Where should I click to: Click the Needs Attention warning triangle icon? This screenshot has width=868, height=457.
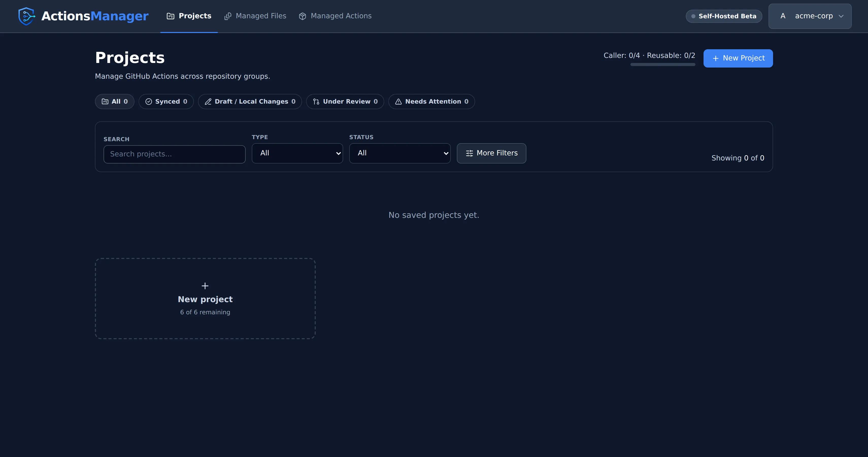[x=398, y=102]
